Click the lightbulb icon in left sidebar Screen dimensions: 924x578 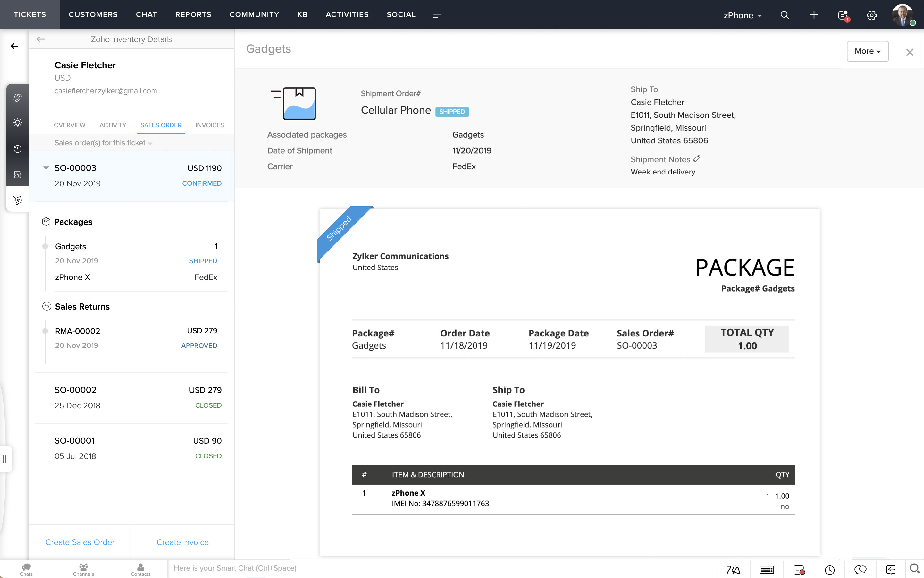[x=18, y=123]
